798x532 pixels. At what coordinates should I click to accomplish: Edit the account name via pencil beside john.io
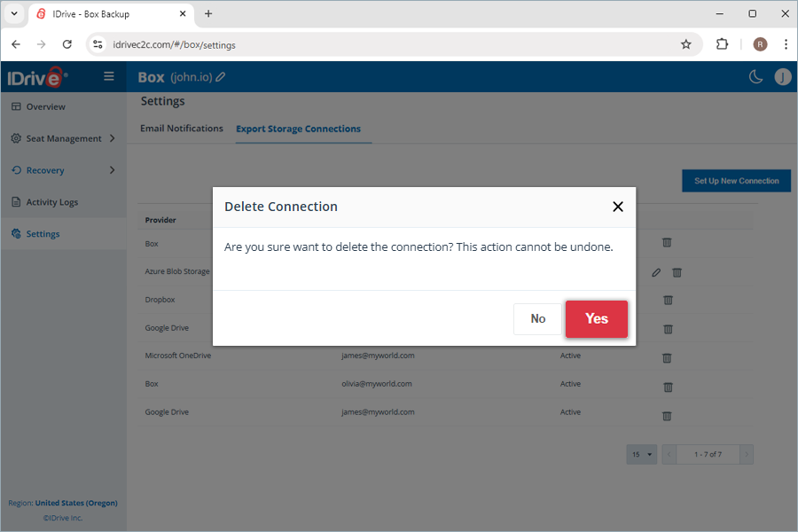coord(219,77)
